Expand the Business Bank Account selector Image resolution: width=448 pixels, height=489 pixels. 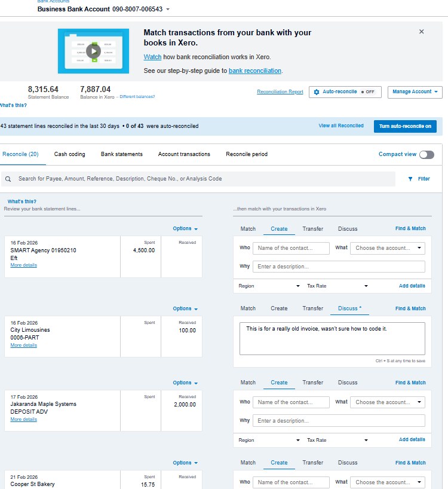168,10
